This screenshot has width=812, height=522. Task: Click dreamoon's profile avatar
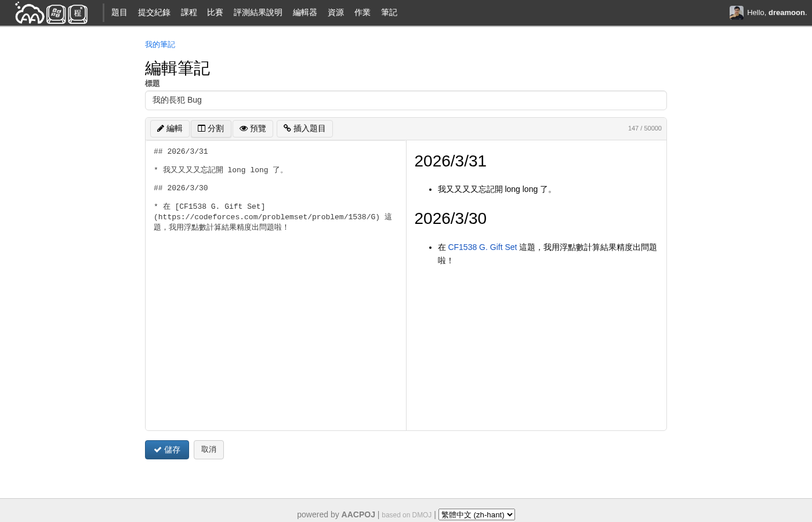[736, 12]
